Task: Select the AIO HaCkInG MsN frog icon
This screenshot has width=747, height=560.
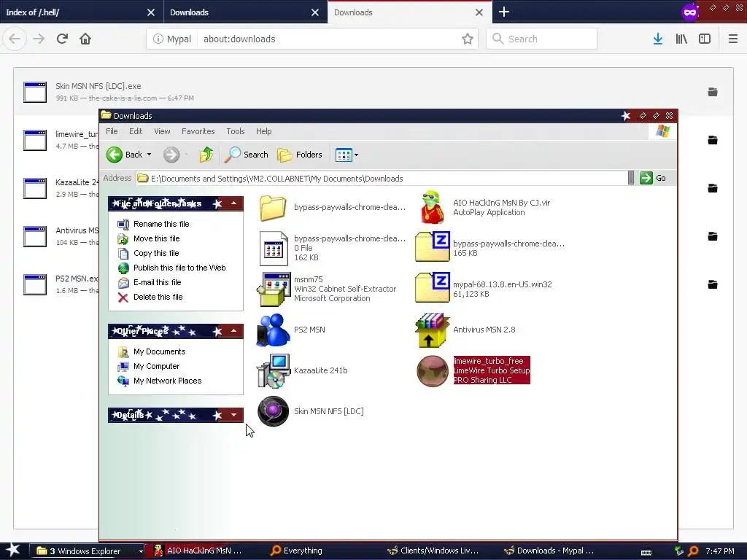Action: (x=432, y=208)
